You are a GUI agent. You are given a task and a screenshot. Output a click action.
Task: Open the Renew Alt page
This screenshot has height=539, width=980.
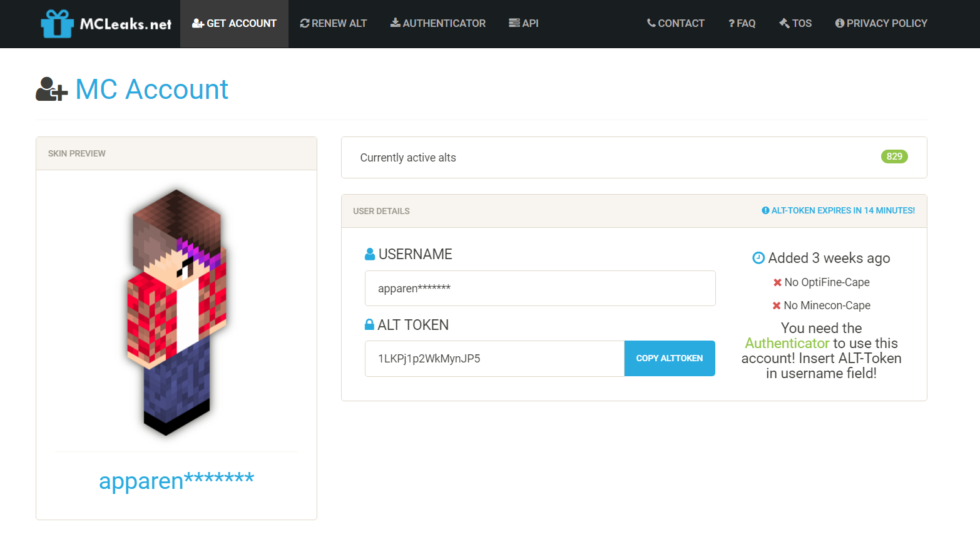(x=334, y=24)
